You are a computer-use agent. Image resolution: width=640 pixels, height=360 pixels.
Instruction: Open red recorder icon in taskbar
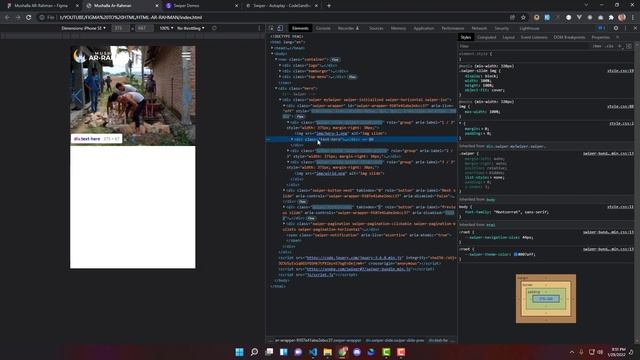click(x=401, y=352)
